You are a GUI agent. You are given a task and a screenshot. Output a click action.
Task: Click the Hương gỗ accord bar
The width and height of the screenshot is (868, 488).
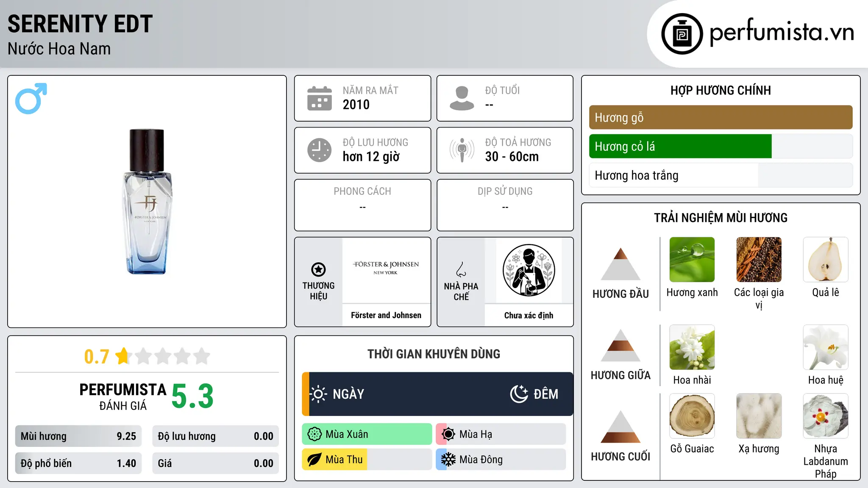pyautogui.click(x=721, y=117)
